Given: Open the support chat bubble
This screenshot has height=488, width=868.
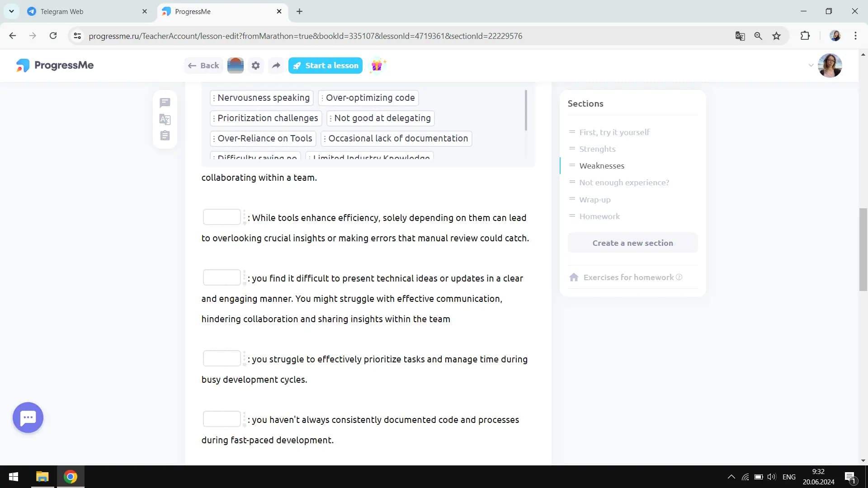Looking at the screenshot, I should click(28, 418).
